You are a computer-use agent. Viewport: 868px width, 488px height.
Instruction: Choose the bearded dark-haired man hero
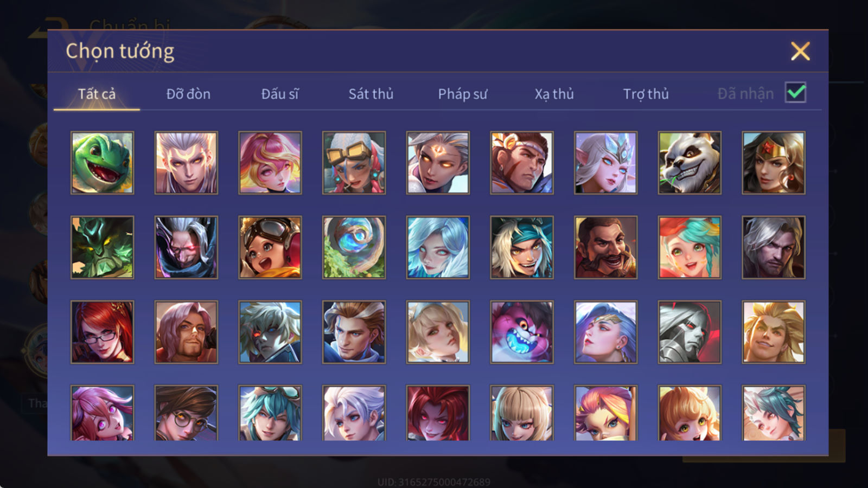[606, 247]
